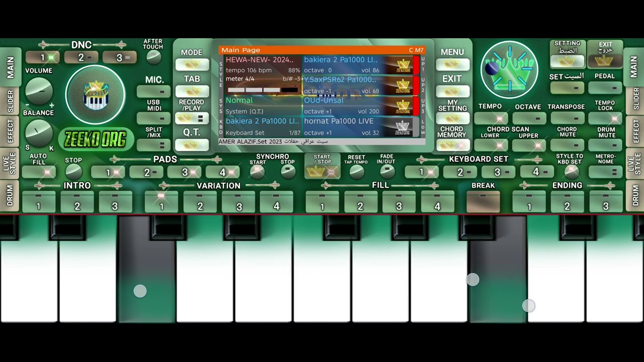Enable AUTO FILL

pos(39,172)
